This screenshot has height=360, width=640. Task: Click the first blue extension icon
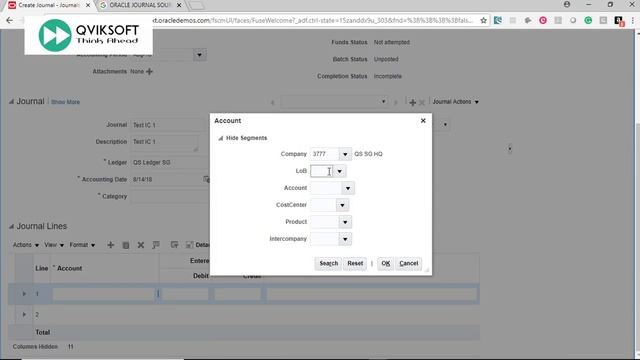click(x=498, y=20)
